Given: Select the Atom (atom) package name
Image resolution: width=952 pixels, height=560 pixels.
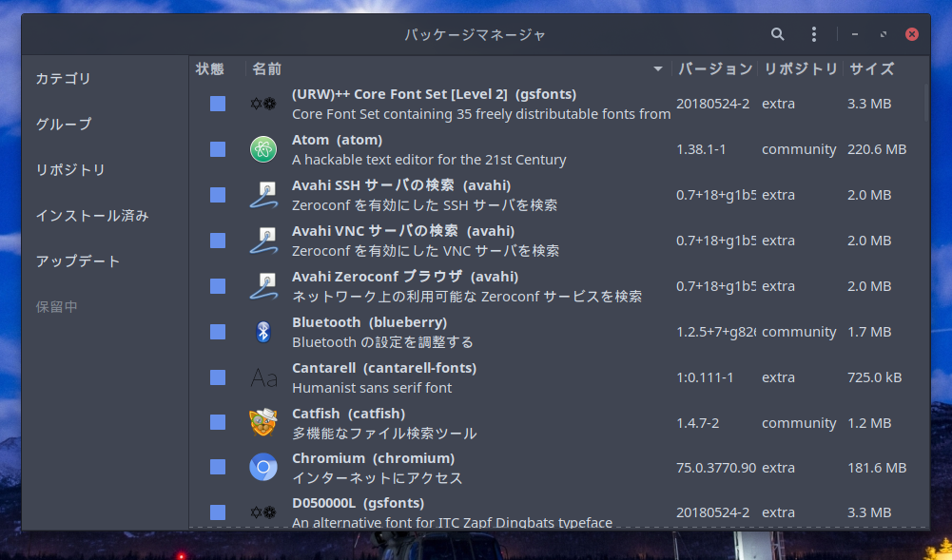Looking at the screenshot, I should pos(337,140).
